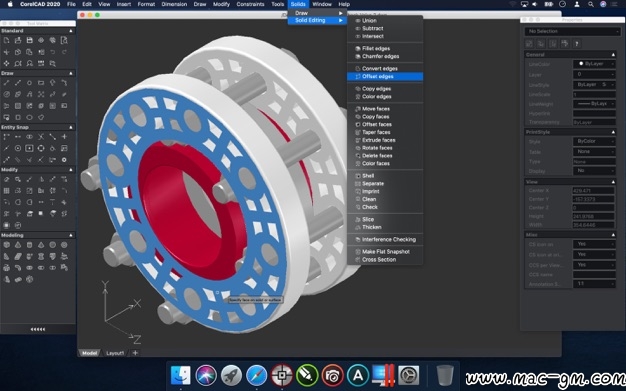Select the Cylinder solid tool in Modeling
This screenshot has height=391, width=626.
pyautogui.click(x=30, y=245)
